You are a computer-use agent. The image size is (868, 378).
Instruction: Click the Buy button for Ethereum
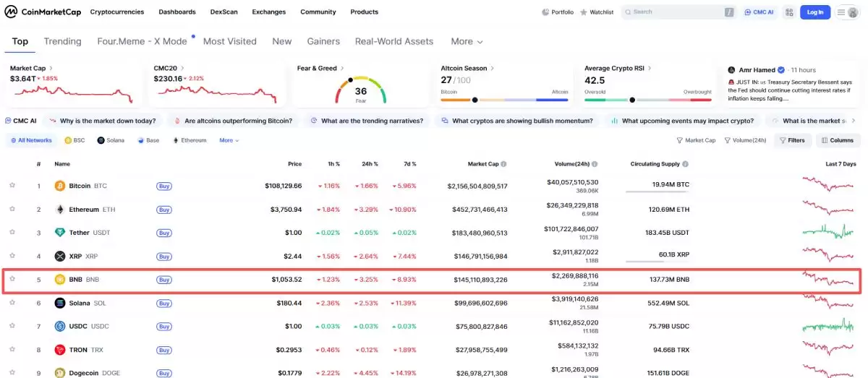[164, 210]
